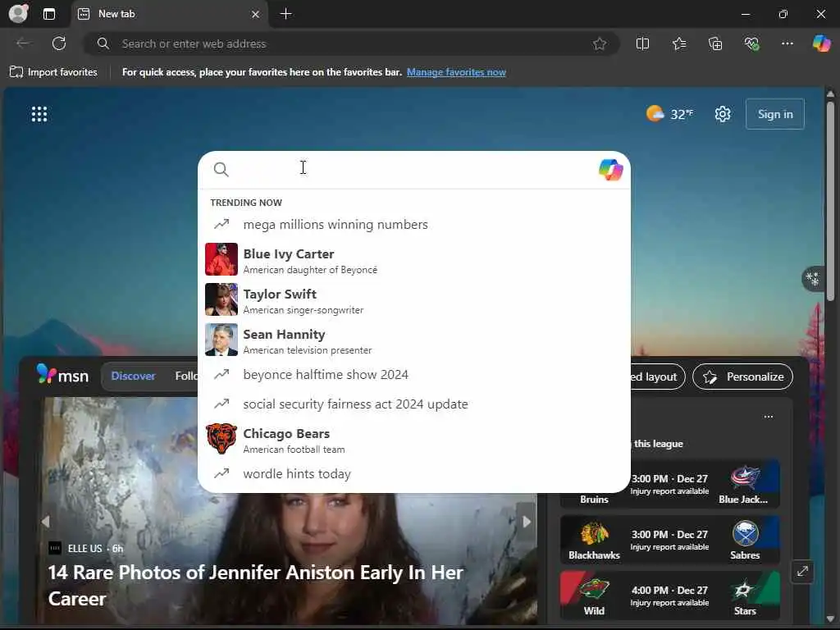
Task: Open Manage favorites now link
Action: click(x=456, y=72)
